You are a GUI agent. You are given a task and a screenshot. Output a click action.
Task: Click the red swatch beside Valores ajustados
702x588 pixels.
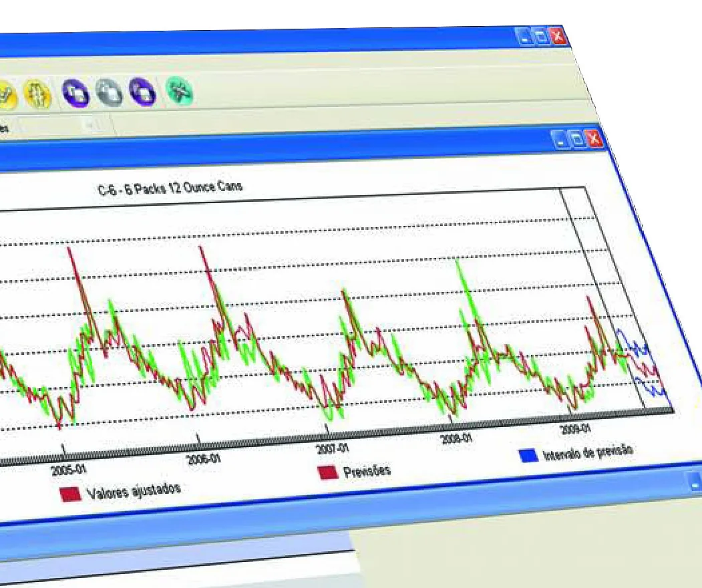point(70,494)
